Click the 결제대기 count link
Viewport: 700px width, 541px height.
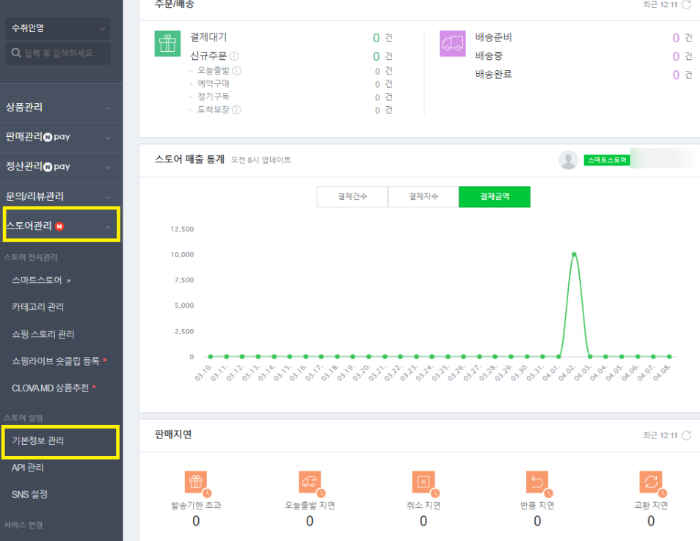click(376, 38)
